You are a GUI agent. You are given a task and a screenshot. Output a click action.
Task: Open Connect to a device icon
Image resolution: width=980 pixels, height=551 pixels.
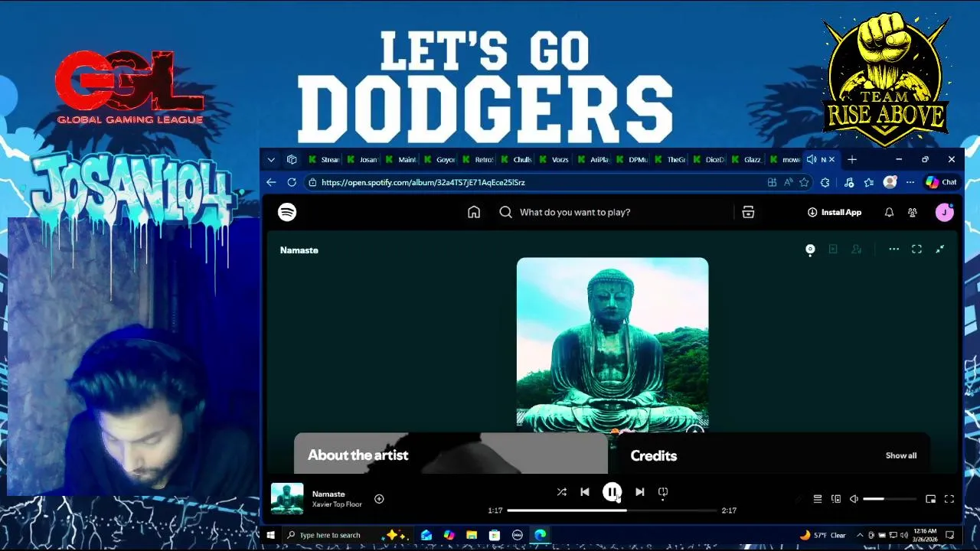pyautogui.click(x=836, y=499)
